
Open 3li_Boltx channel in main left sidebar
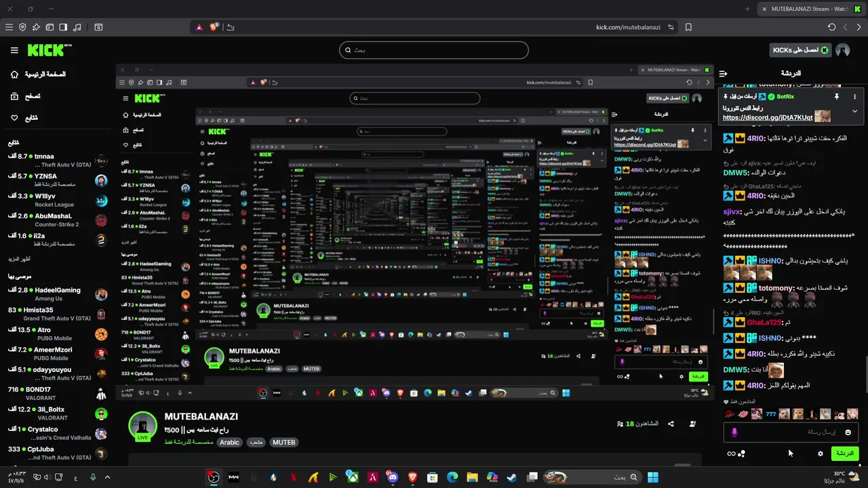point(58,414)
